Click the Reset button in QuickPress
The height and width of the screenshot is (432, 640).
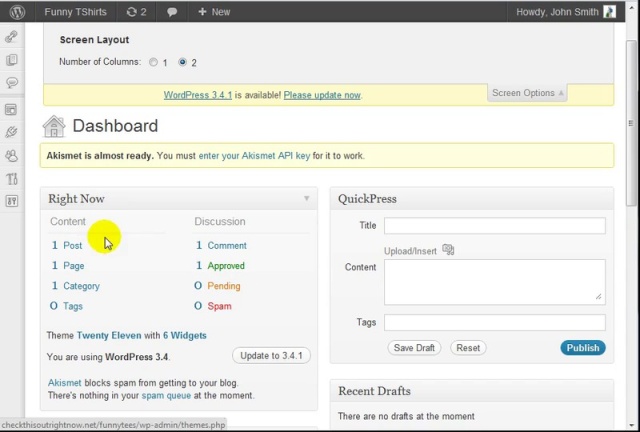tap(468, 348)
